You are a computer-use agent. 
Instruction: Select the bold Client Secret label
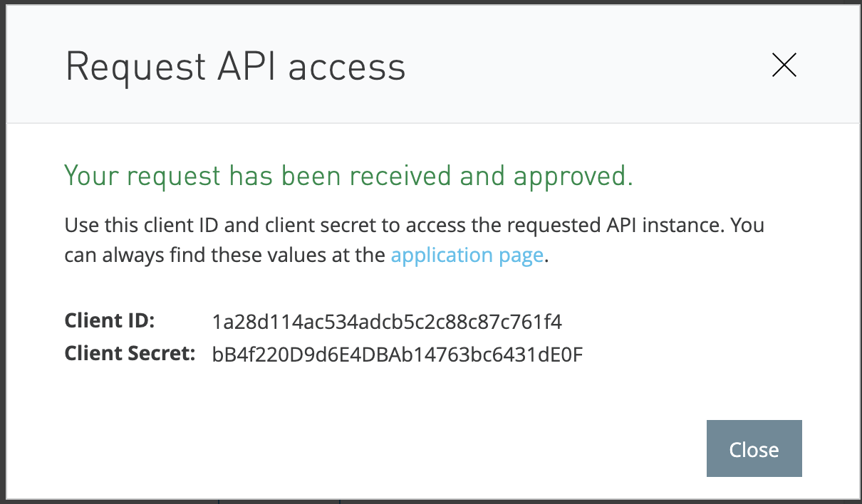coord(130,353)
